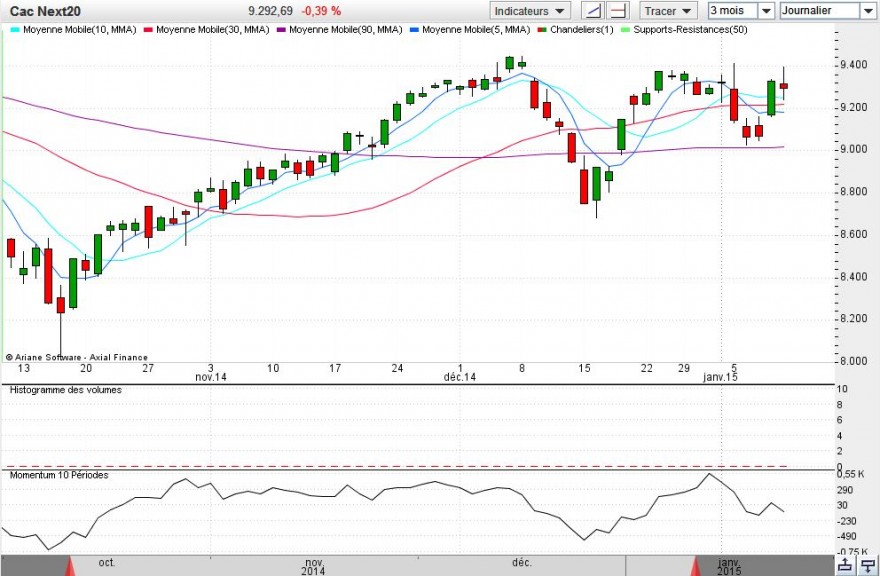Expand the '3 mois' period arrow
This screenshot has width=880, height=576.
point(767,11)
